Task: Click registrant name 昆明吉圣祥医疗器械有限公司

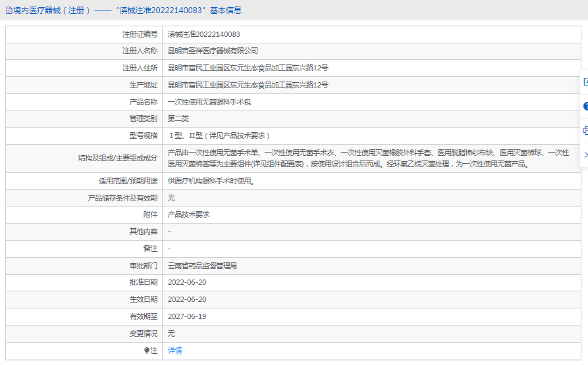Action: (x=213, y=51)
